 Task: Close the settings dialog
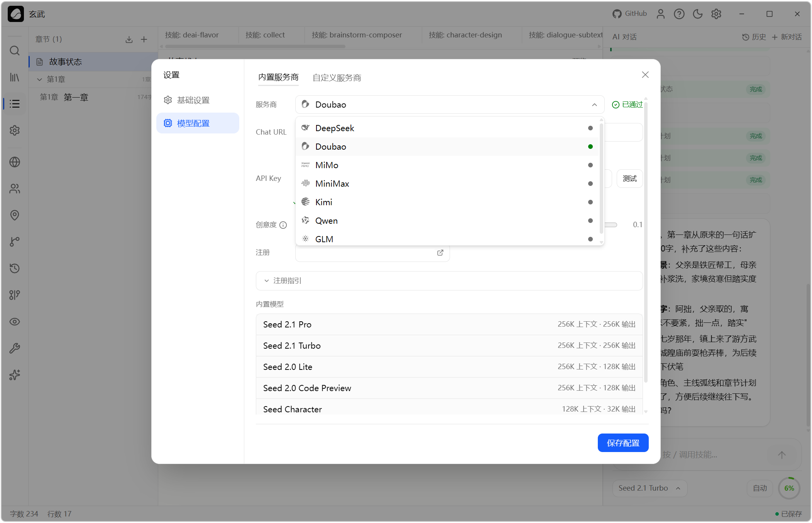[645, 74]
